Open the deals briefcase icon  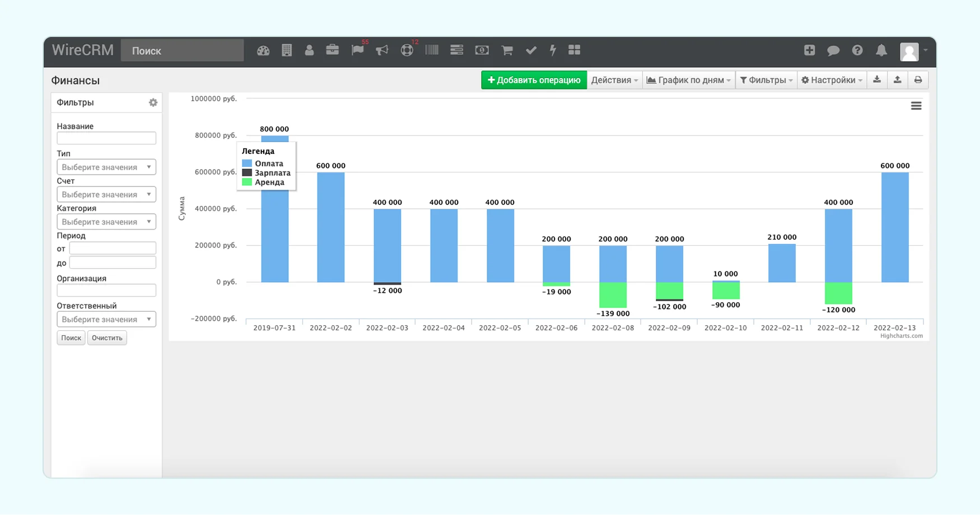(x=333, y=50)
